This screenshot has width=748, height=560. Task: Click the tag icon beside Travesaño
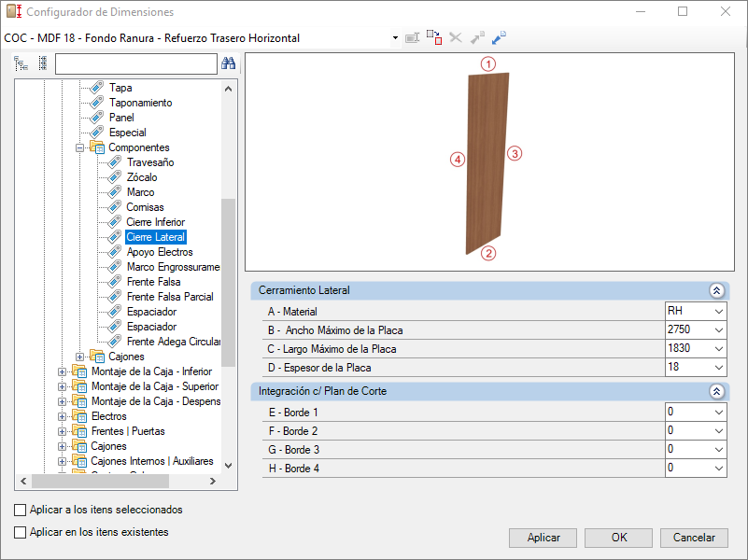click(x=115, y=162)
